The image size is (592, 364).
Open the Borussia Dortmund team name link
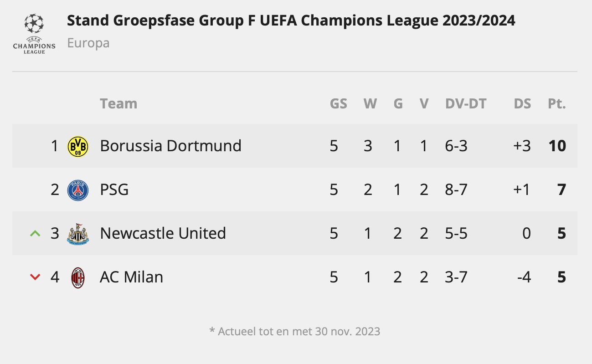pyautogui.click(x=170, y=146)
